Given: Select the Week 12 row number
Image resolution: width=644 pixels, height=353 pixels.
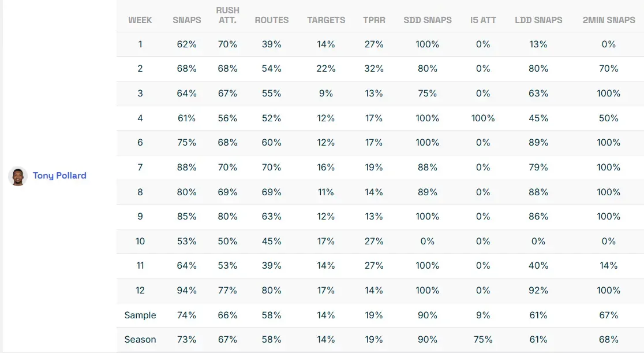Looking at the screenshot, I should [140, 291].
